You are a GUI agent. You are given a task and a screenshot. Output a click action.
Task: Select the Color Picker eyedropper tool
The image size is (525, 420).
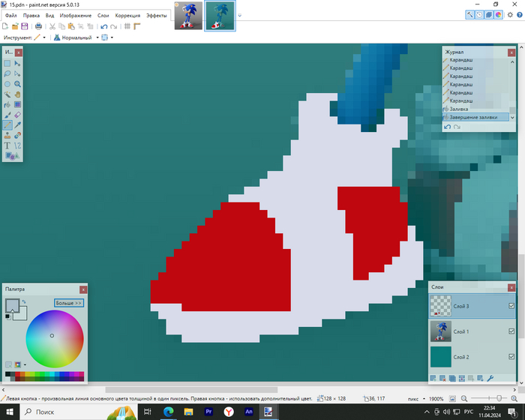point(17,125)
